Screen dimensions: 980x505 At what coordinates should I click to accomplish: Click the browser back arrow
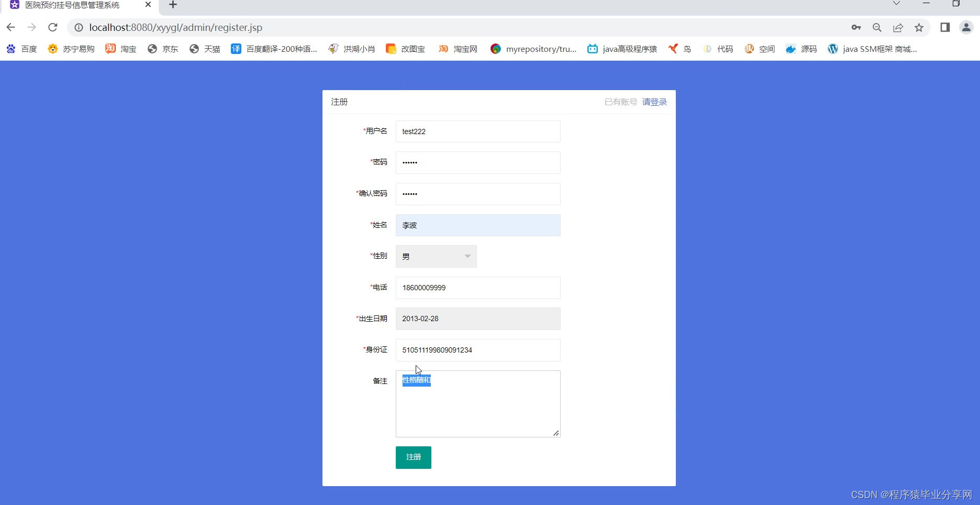tap(11, 27)
